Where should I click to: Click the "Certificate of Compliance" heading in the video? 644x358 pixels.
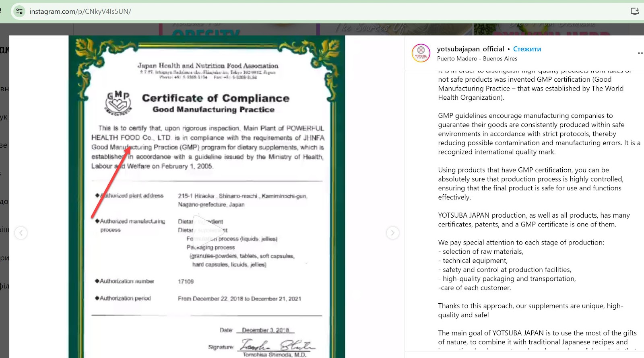(x=216, y=99)
